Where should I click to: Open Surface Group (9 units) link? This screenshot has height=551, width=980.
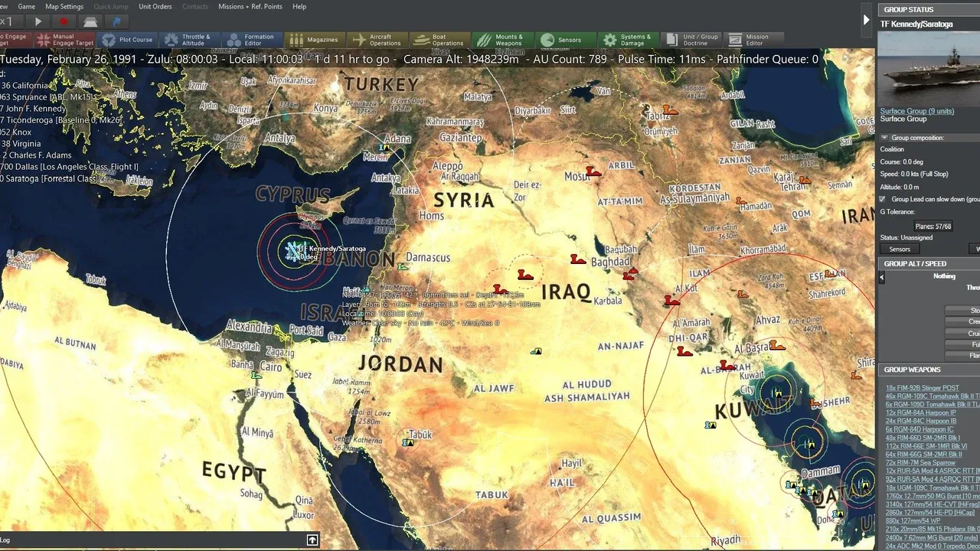pyautogui.click(x=916, y=111)
